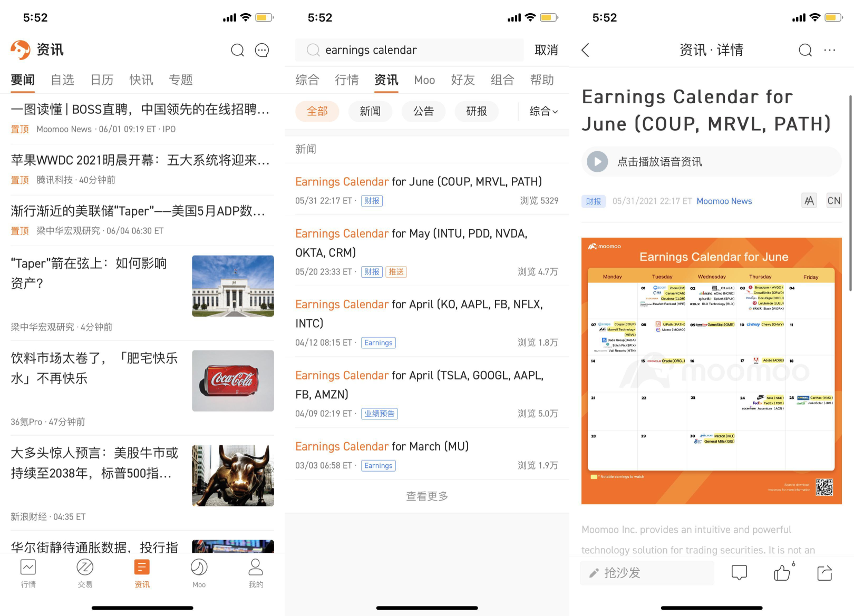
Task: Tap the 抢沙发 comment input field
Action: (x=647, y=573)
